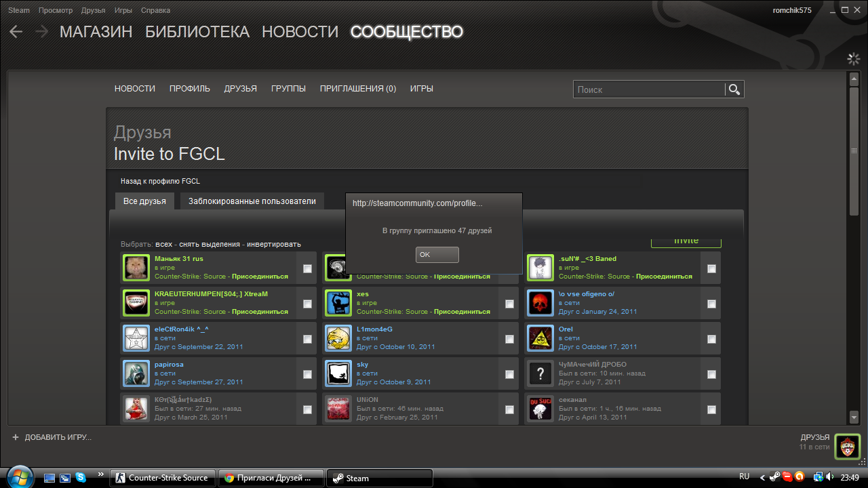Open ПРИГЛАШЕНИЯ (0) community section

pyautogui.click(x=358, y=89)
